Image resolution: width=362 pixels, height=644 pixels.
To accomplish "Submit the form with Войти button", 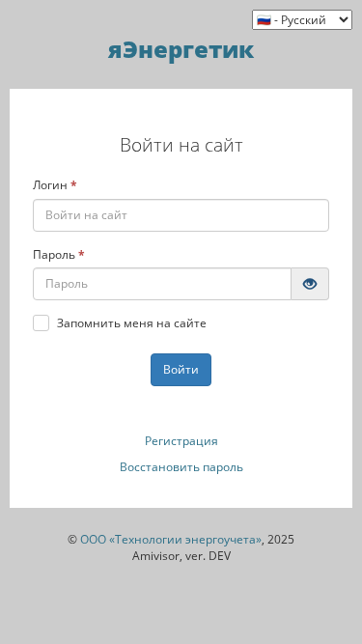I will pyautogui.click(x=181, y=370).
